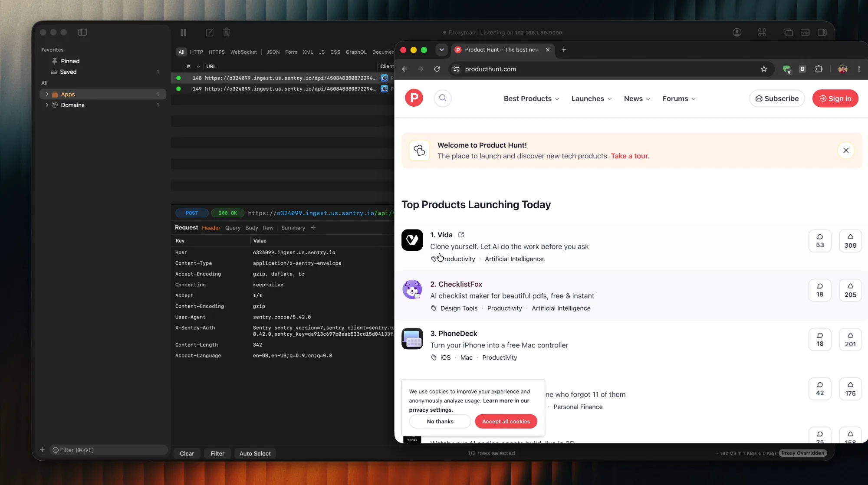The width and height of the screenshot is (868, 485).
Task: Add a new tab in Proxyman request panel
Action: [x=313, y=228]
